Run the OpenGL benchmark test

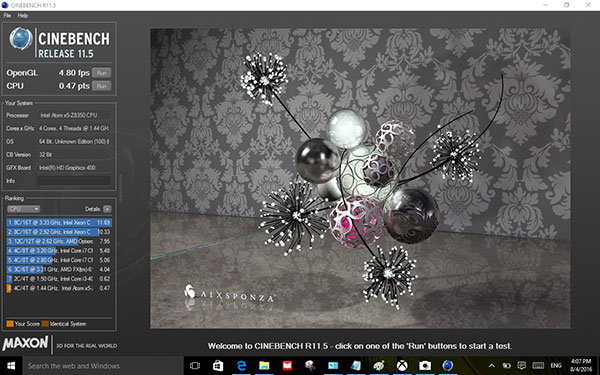[101, 73]
